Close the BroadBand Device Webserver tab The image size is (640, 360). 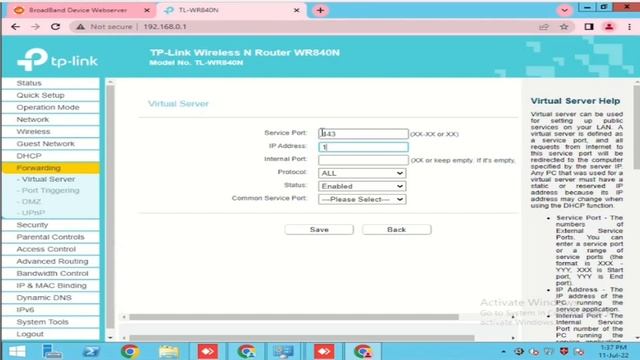(x=147, y=10)
